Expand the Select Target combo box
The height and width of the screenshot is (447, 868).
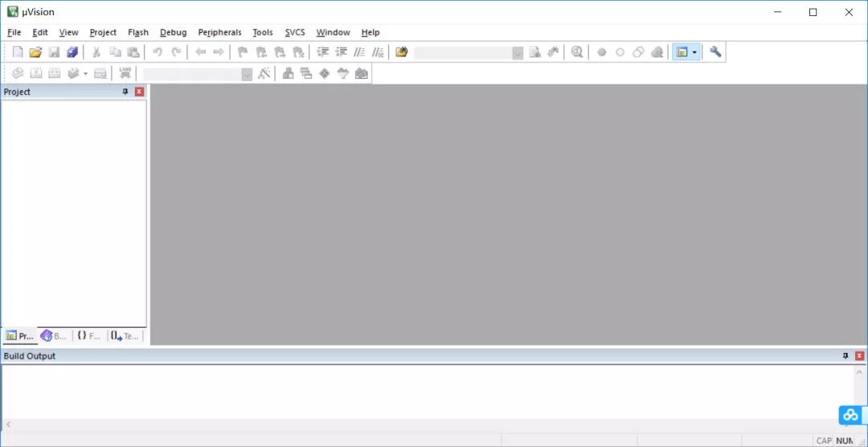point(247,74)
